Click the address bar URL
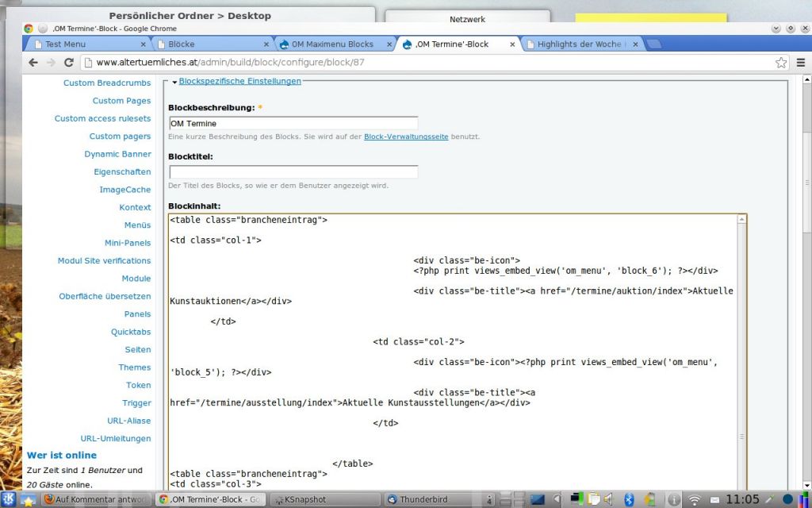 tap(230, 62)
